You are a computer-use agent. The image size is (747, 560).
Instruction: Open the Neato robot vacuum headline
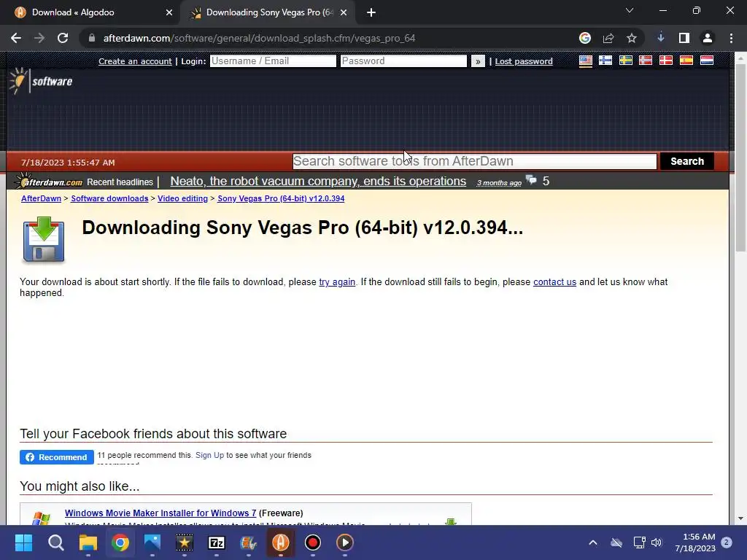tap(318, 182)
